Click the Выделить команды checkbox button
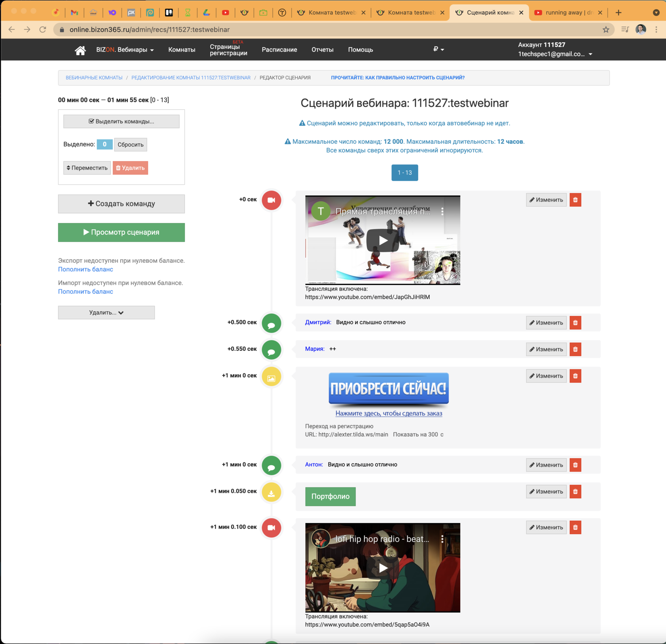 (x=121, y=121)
